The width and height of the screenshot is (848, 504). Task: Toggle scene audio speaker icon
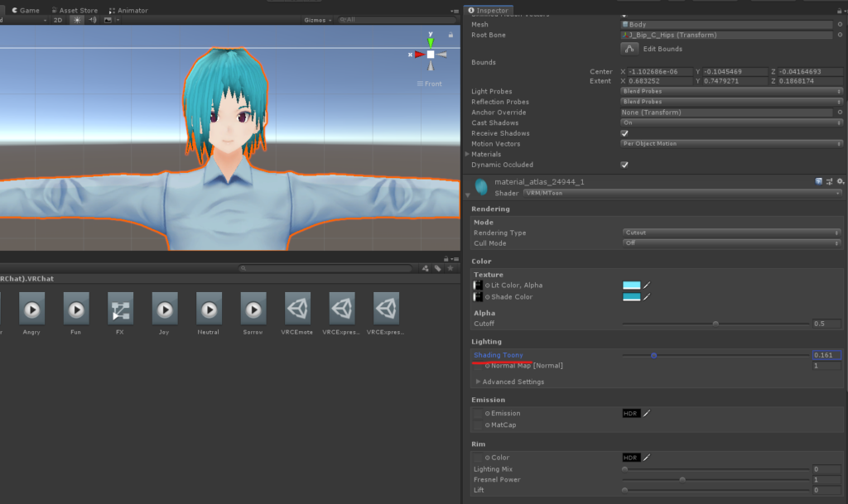93,20
